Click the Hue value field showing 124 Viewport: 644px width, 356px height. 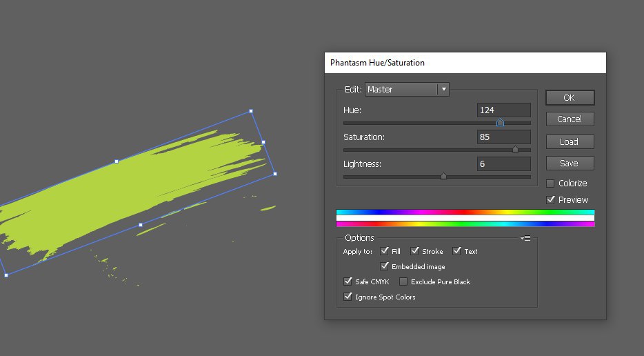(503, 110)
